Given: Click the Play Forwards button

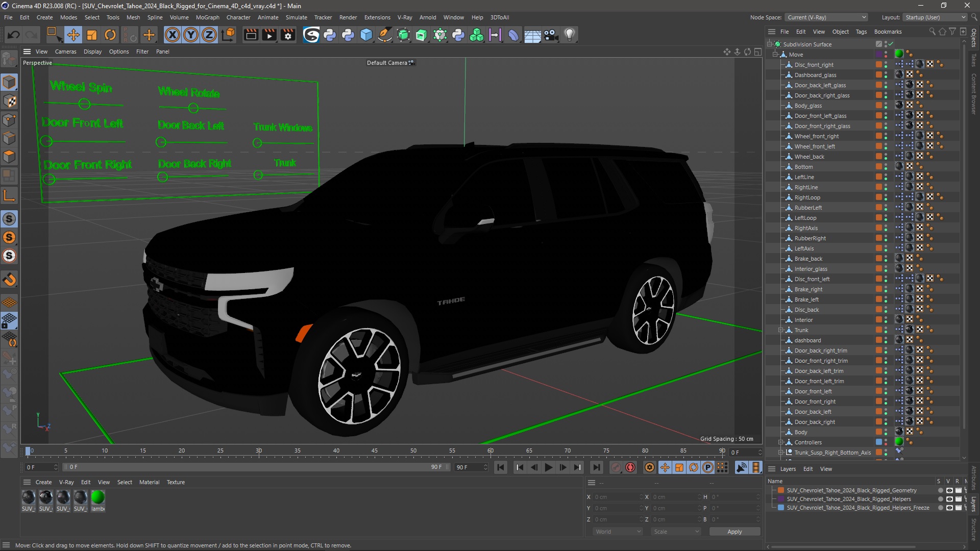Looking at the screenshot, I should [x=548, y=467].
